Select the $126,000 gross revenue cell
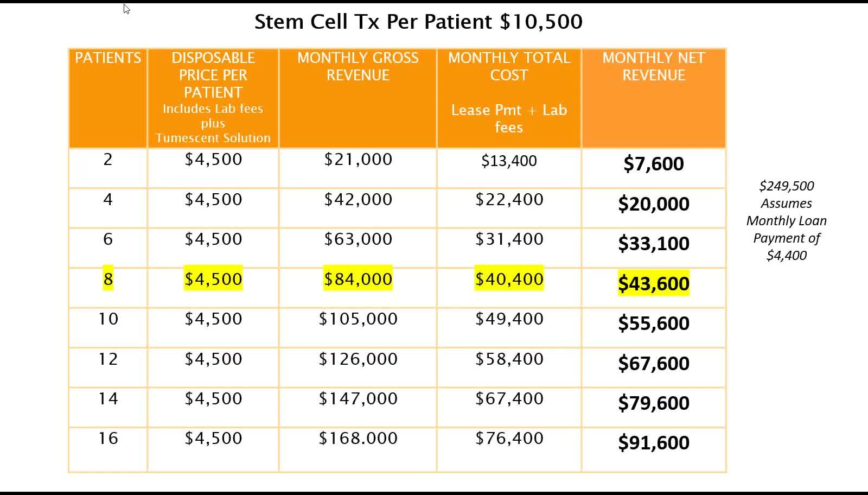The height and width of the screenshot is (495, 868). pyautogui.click(x=358, y=359)
